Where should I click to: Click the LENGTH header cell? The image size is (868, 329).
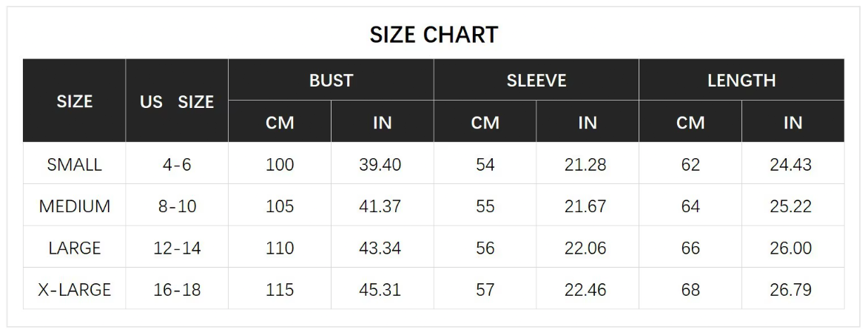[741, 80]
